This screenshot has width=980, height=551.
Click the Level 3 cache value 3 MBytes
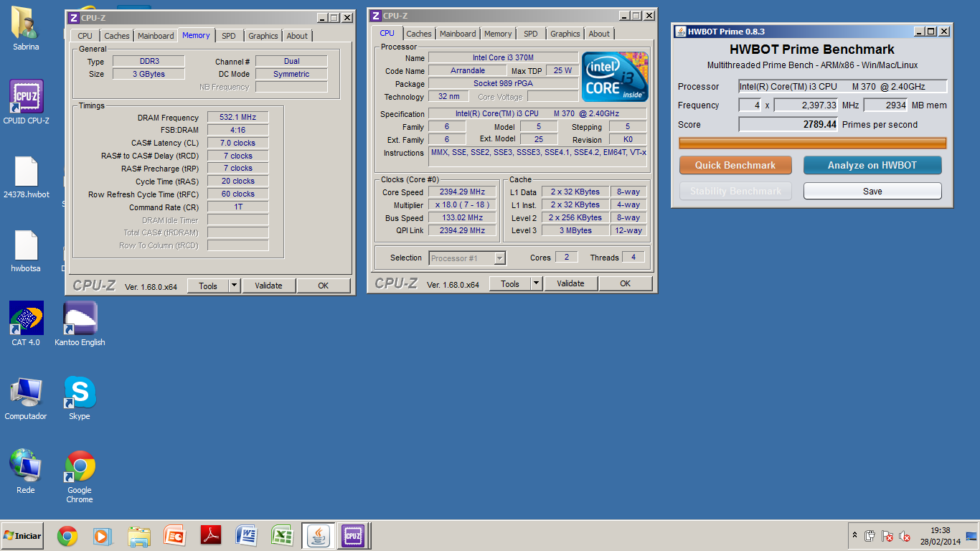pos(576,231)
